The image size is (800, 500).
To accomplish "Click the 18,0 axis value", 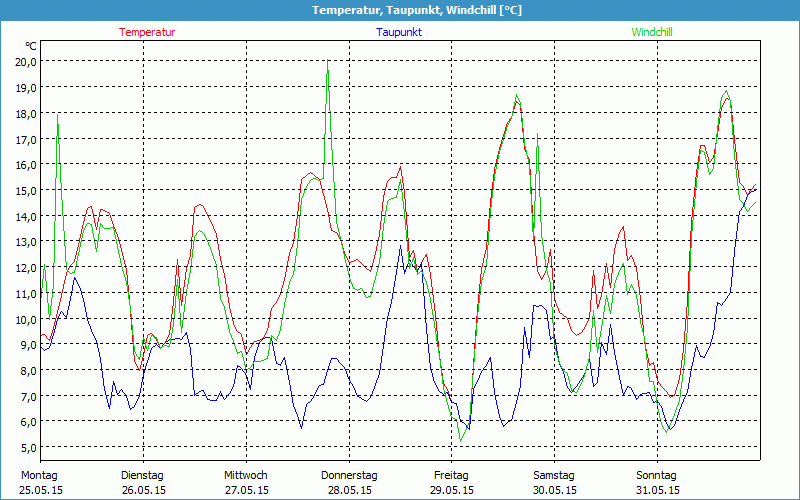I will (x=25, y=113).
